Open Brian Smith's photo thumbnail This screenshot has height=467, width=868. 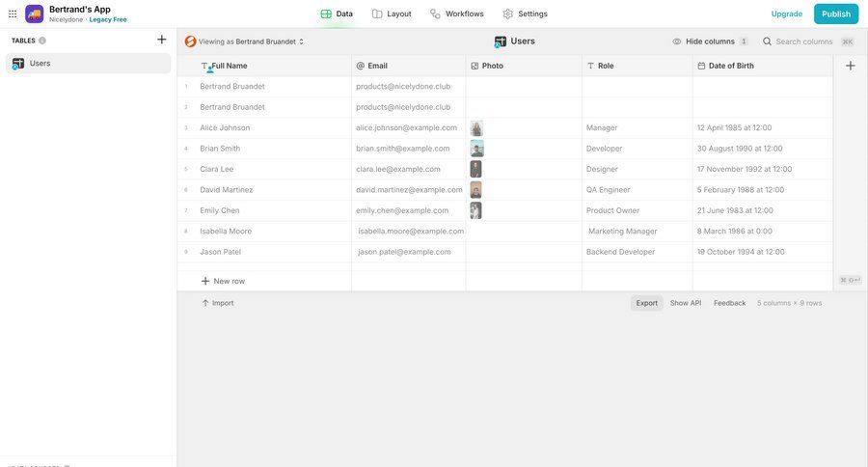coord(476,149)
